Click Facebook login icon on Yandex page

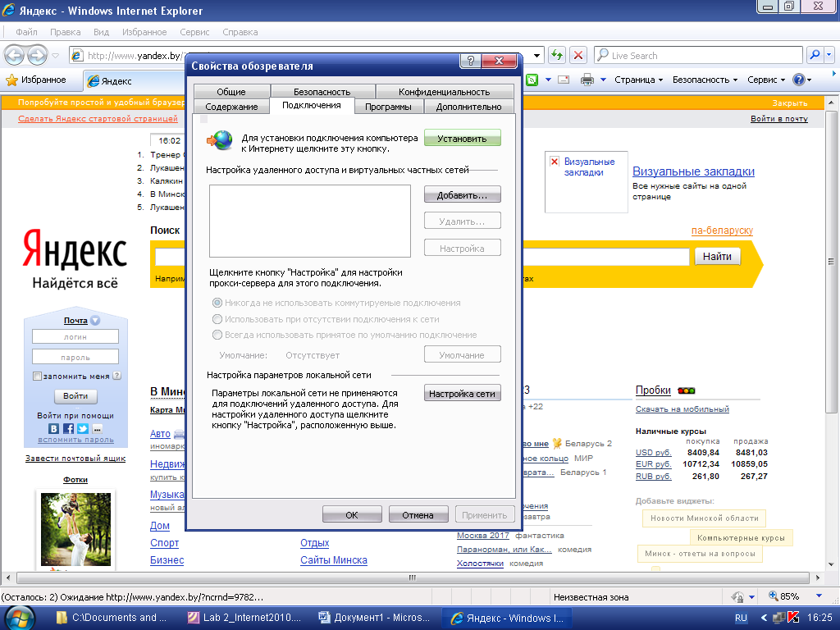click(68, 428)
